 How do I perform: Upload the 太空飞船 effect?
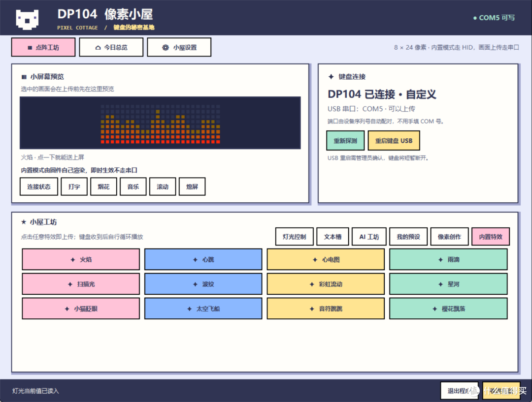[203, 309]
